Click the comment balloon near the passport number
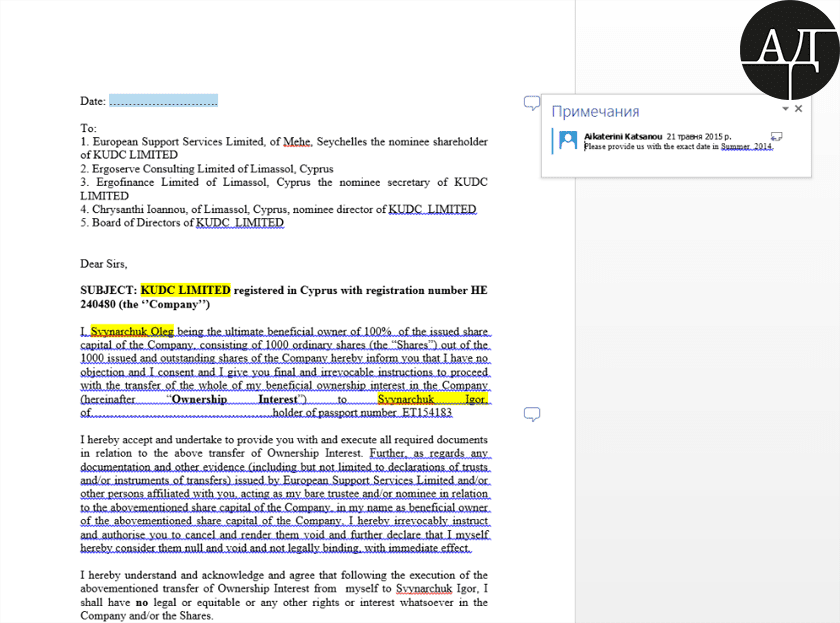The height and width of the screenshot is (623, 840). [532, 414]
